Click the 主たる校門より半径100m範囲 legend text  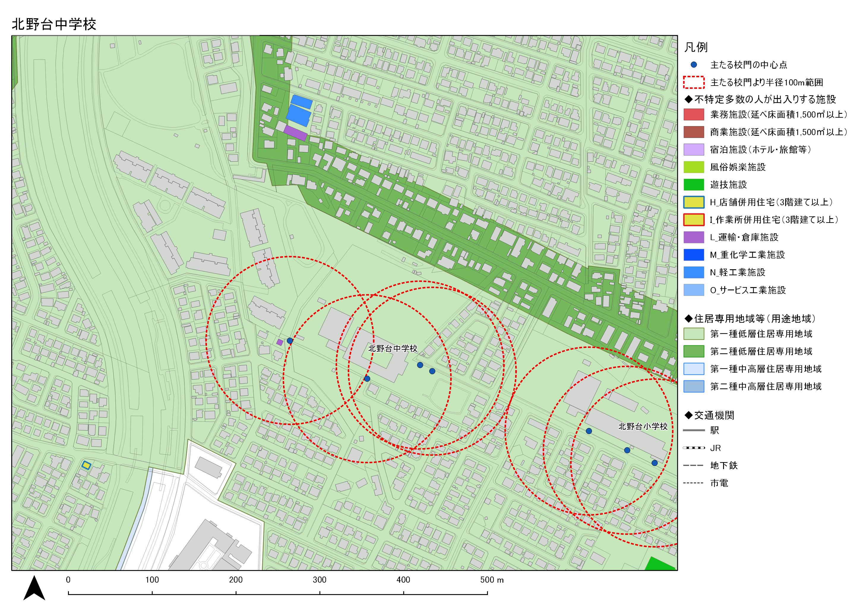point(767,83)
